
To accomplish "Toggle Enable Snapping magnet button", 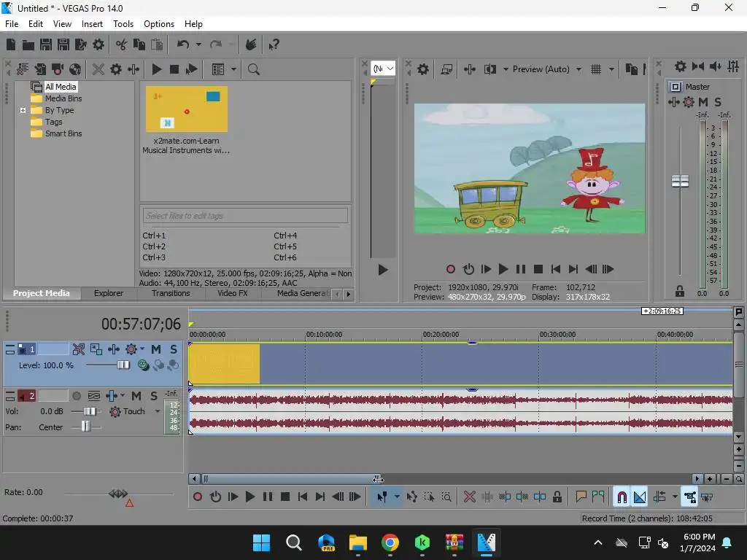I will point(622,497).
